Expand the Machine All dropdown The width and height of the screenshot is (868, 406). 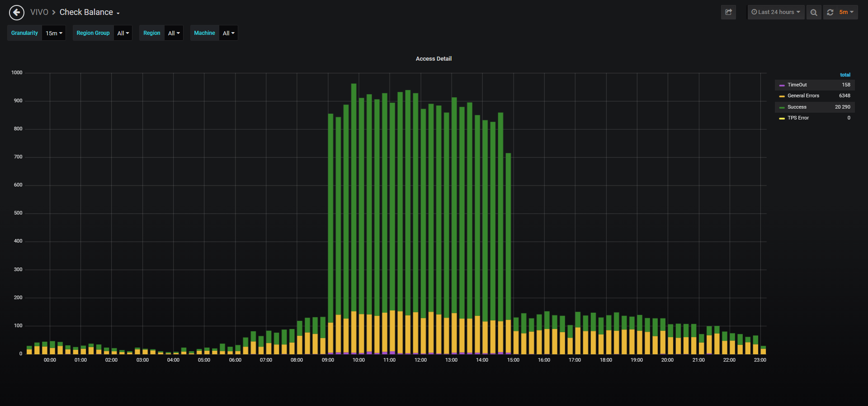[x=228, y=33]
